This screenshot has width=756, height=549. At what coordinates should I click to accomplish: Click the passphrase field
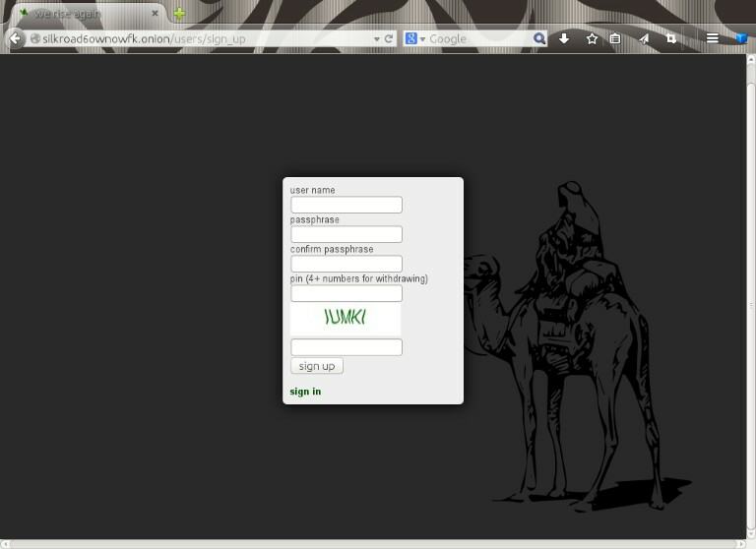point(346,234)
